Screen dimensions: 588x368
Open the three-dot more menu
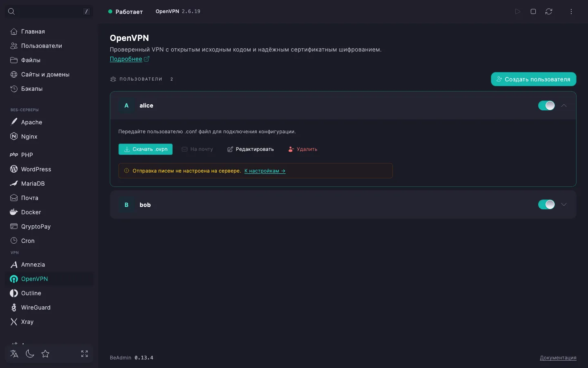[571, 11]
